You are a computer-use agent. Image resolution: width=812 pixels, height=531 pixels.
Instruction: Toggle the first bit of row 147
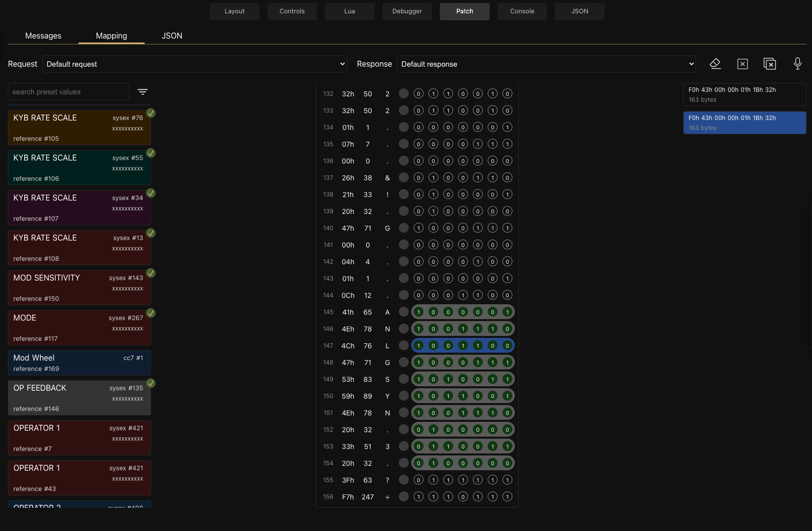click(418, 345)
